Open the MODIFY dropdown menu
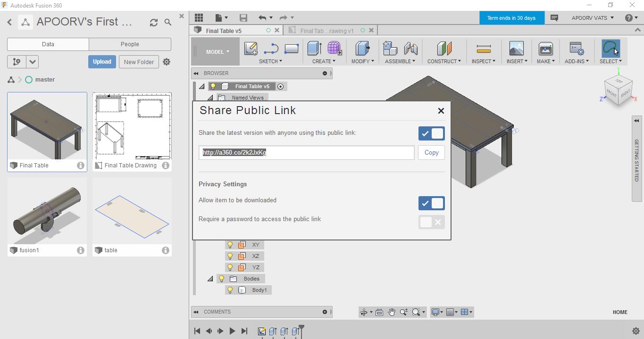Image resolution: width=644 pixels, height=339 pixels. coord(362,61)
